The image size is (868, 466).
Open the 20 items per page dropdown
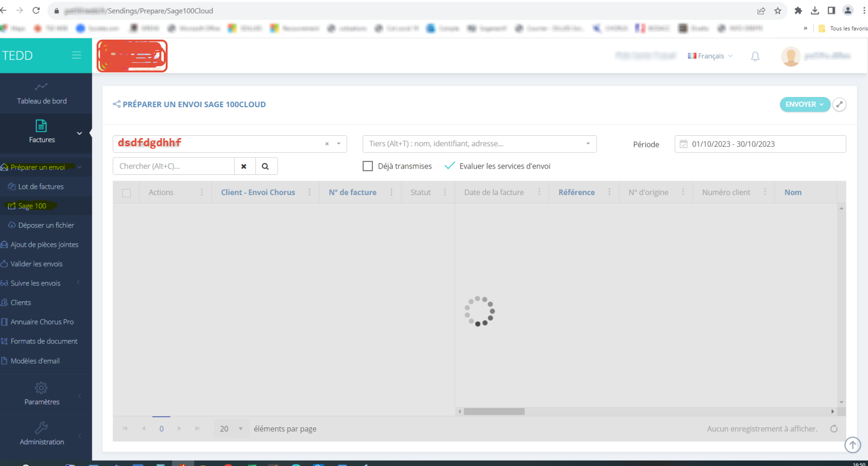pyautogui.click(x=232, y=429)
